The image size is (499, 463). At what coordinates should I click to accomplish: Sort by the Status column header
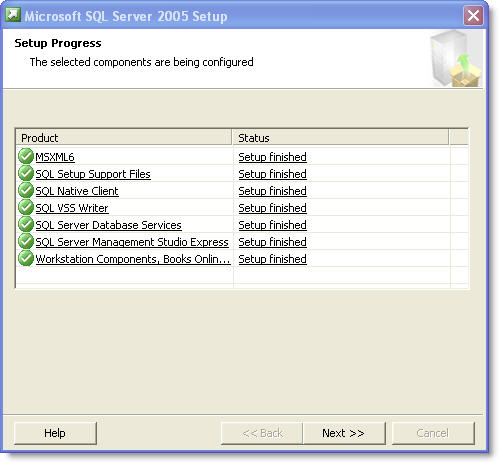pyautogui.click(x=340, y=138)
